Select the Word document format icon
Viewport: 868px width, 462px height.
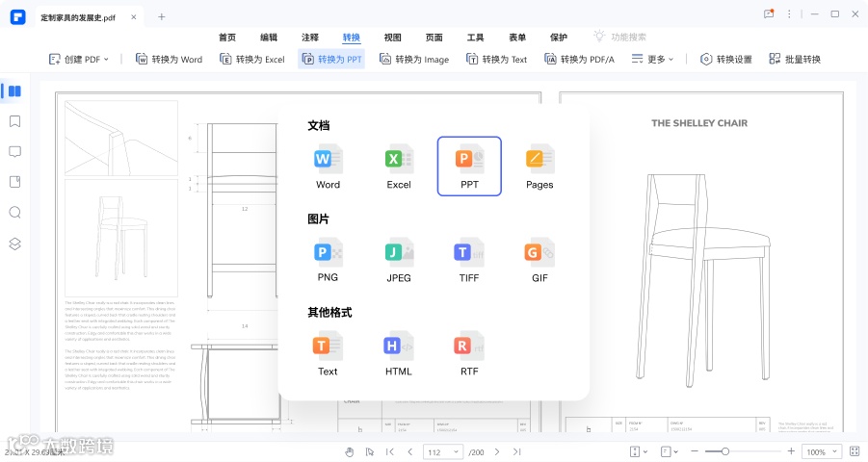328,167
